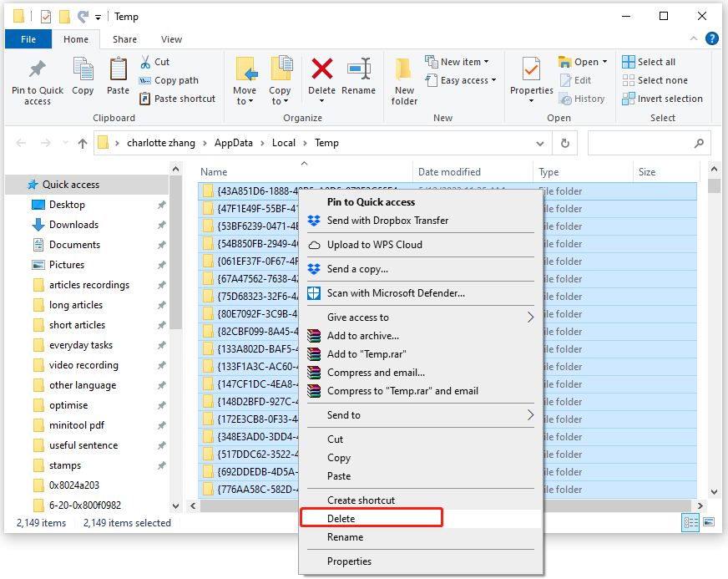728x579 pixels.
Task: Expand the Send to submenu
Action: [420, 415]
